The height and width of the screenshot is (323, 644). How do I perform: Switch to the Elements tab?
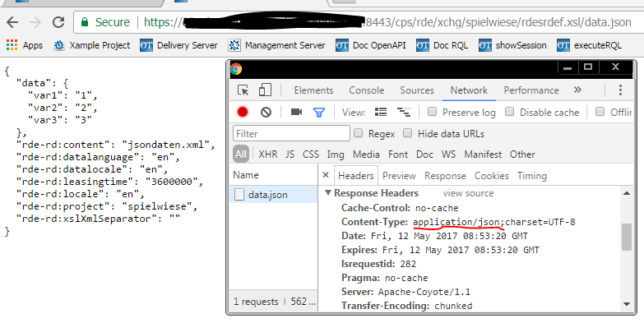point(313,90)
